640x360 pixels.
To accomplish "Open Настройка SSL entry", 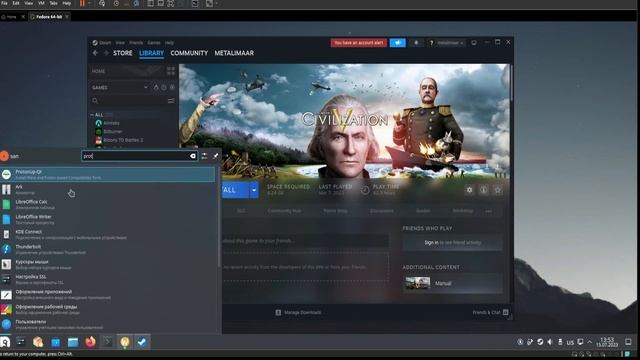I will click(108, 280).
